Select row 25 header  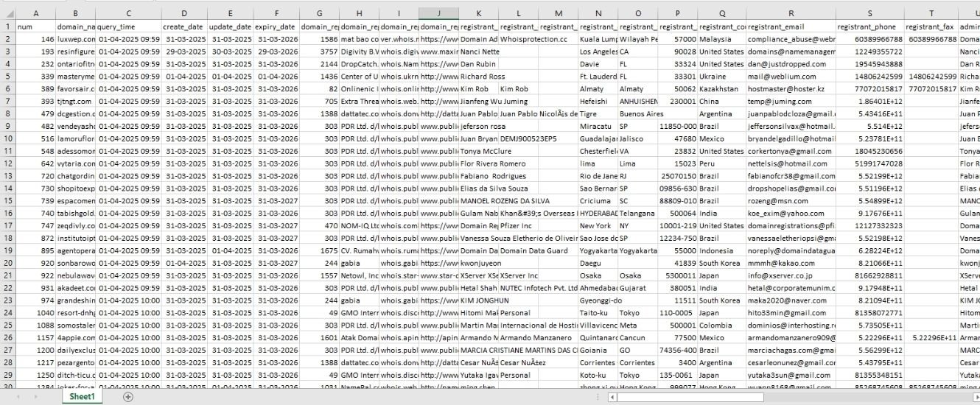pyautogui.click(x=7, y=326)
